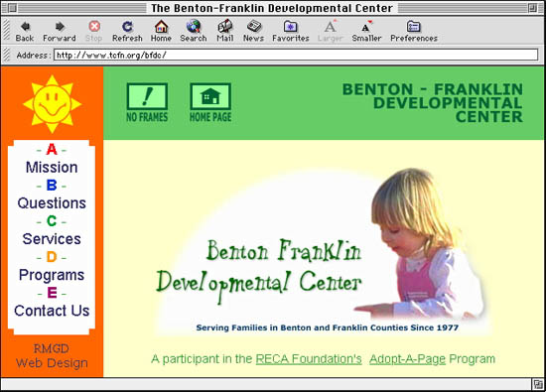Open the Questions page link
Screen dimensions: 546x392
click(52, 203)
